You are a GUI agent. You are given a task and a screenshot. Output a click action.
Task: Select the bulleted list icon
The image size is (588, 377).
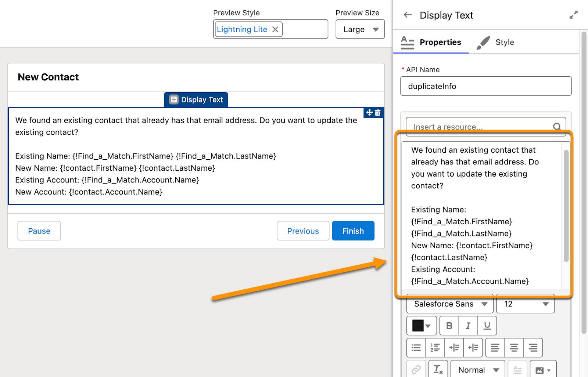[x=416, y=347]
